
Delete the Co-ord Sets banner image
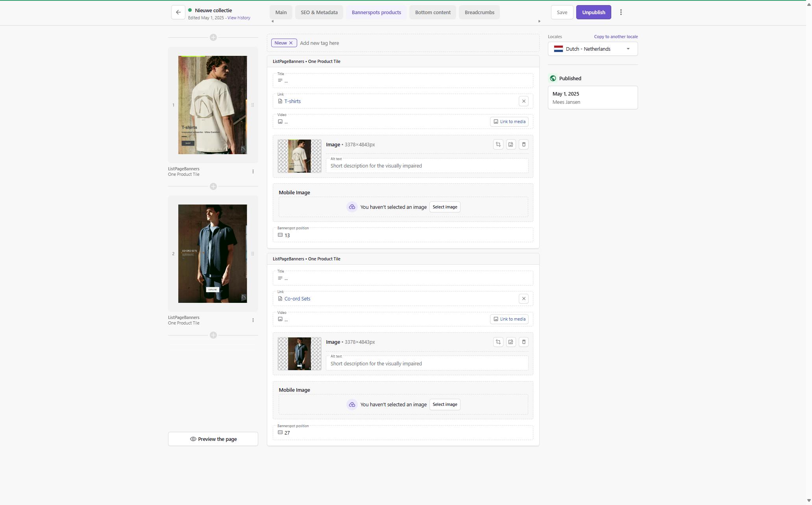523,342
